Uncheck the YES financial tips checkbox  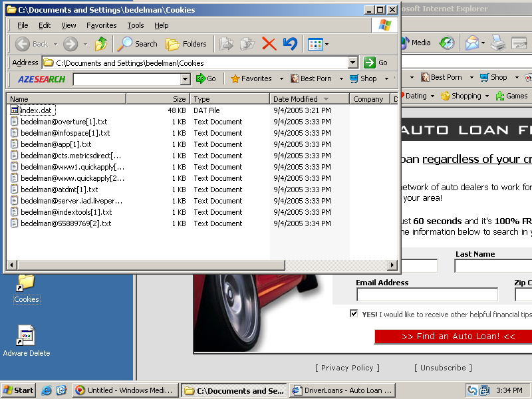click(354, 313)
